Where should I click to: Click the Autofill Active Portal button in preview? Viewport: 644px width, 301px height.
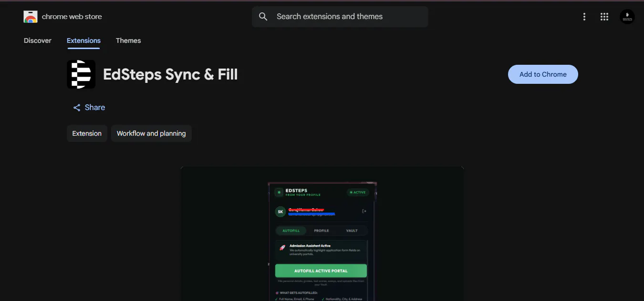321,271
